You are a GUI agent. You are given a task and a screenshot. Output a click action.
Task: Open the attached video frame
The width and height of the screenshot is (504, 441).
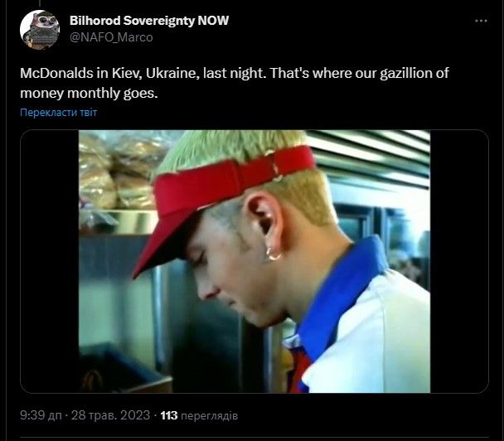[x=254, y=261]
